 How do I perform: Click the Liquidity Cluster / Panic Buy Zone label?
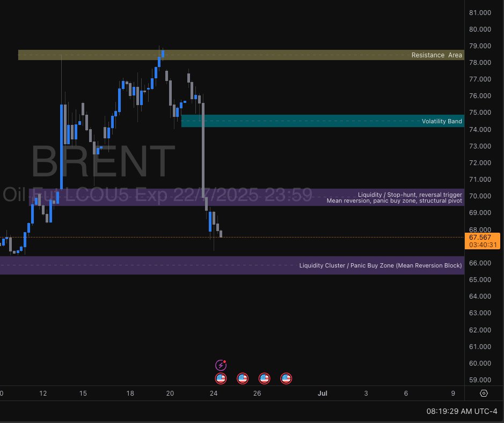pos(381,265)
